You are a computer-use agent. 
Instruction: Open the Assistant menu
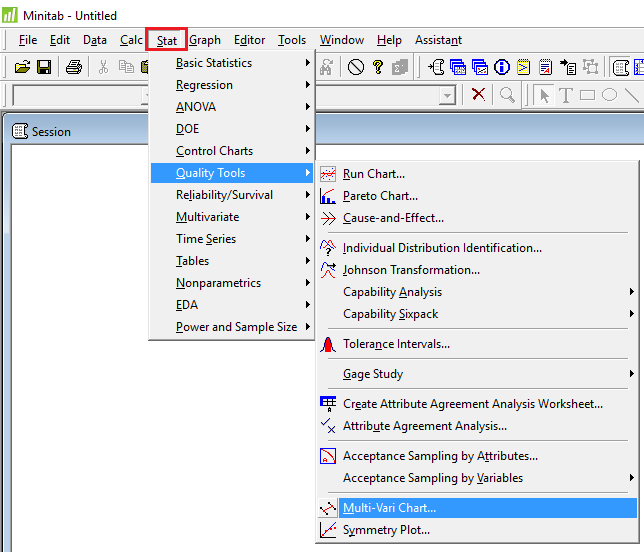pos(438,40)
